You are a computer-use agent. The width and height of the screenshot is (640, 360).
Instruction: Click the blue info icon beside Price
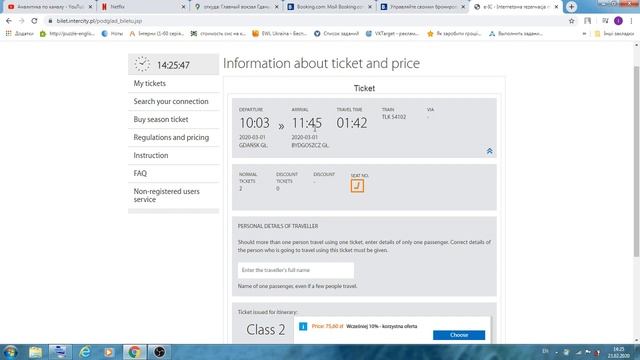[x=303, y=327]
